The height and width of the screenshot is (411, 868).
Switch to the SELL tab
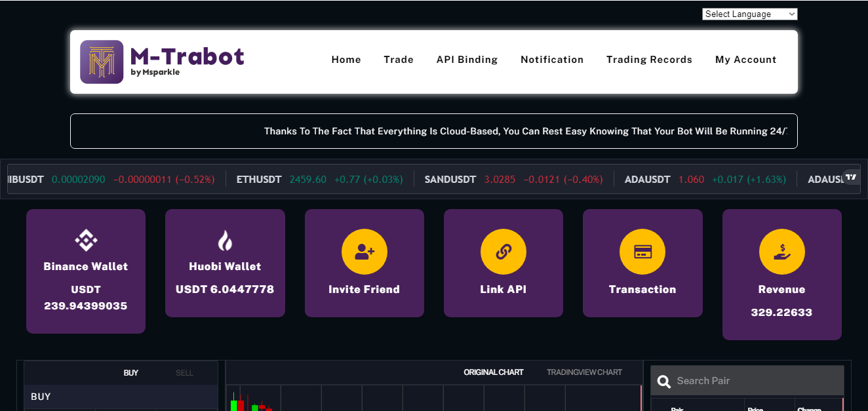184,373
